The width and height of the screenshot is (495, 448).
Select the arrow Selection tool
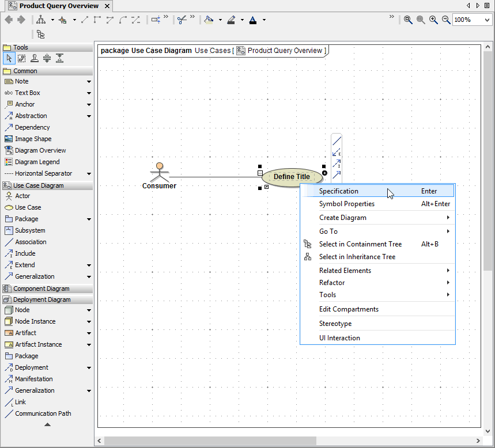(x=9, y=58)
